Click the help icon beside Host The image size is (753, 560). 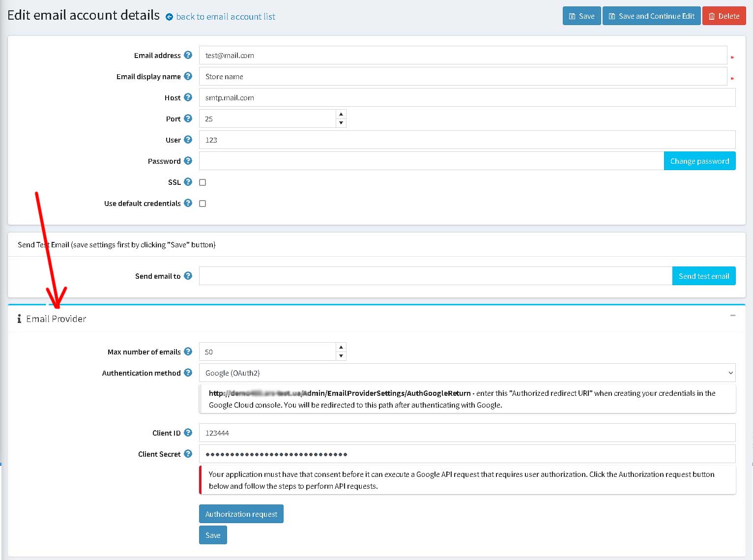click(x=188, y=97)
